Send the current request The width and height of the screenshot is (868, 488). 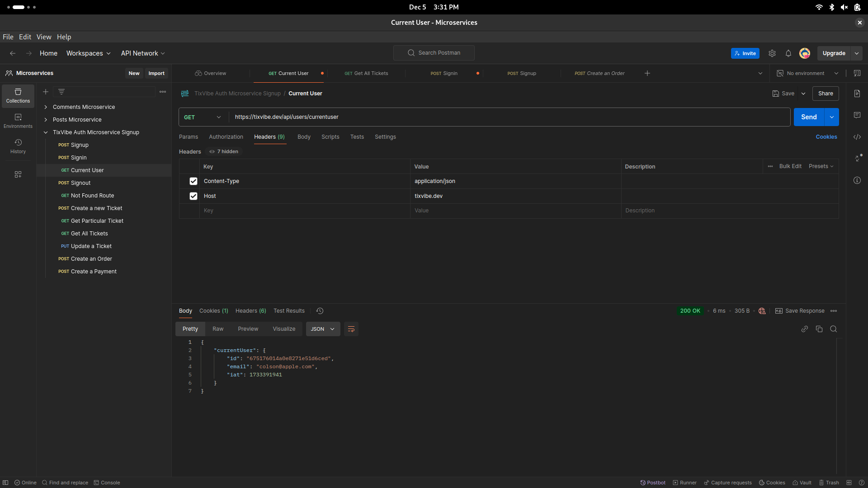pos(809,117)
